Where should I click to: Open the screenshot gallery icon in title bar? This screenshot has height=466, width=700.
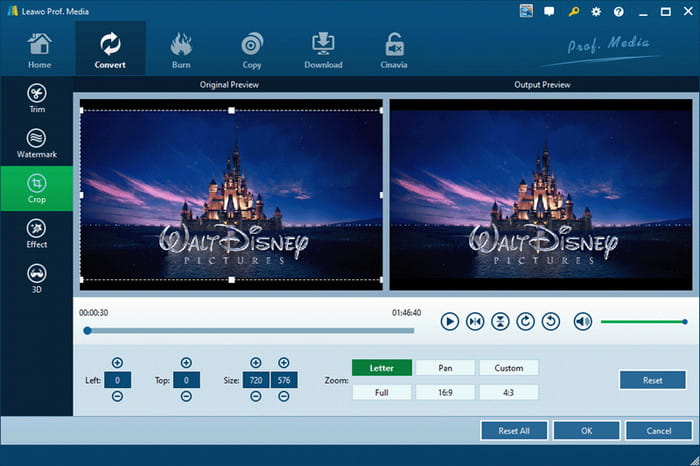coord(526,11)
